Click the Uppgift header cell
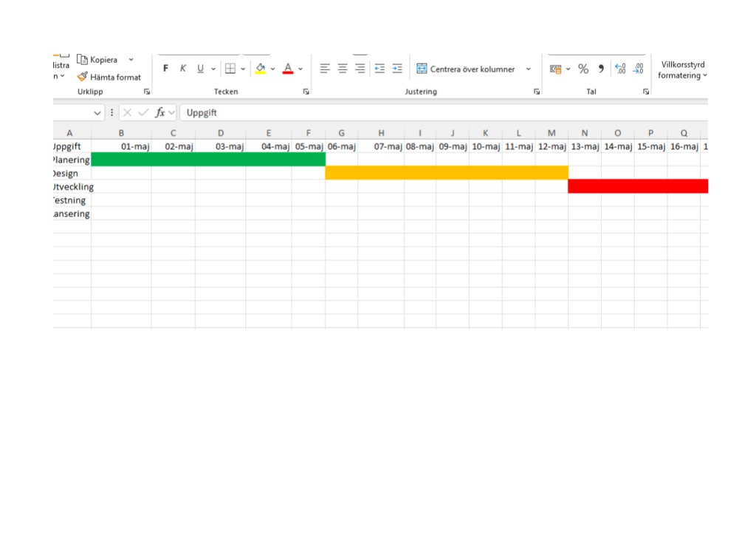The image size is (756, 535). (x=72, y=146)
